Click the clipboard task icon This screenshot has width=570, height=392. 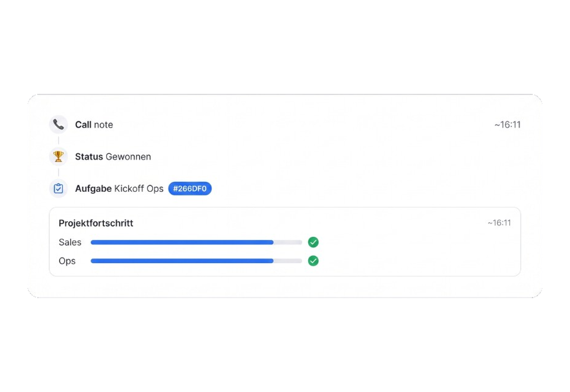click(58, 189)
